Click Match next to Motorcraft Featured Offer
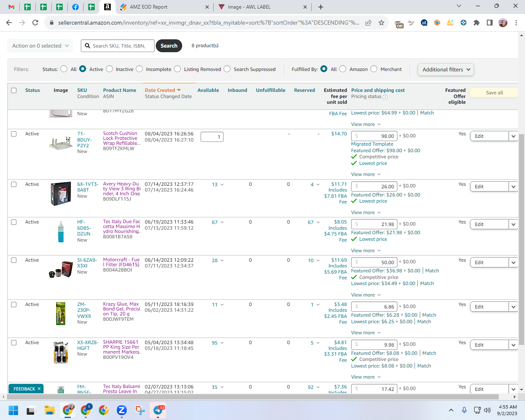Viewport: 525px width, 420px height. click(432, 271)
